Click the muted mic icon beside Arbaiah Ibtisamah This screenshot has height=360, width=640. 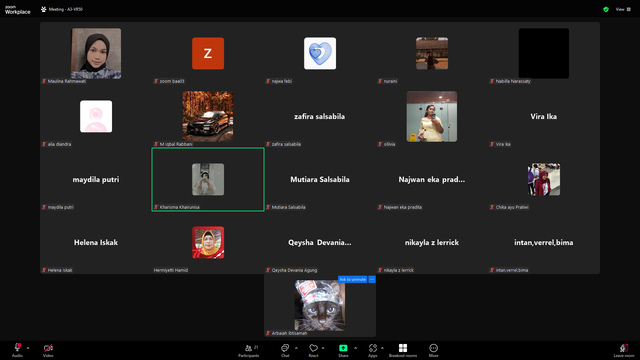click(268, 333)
